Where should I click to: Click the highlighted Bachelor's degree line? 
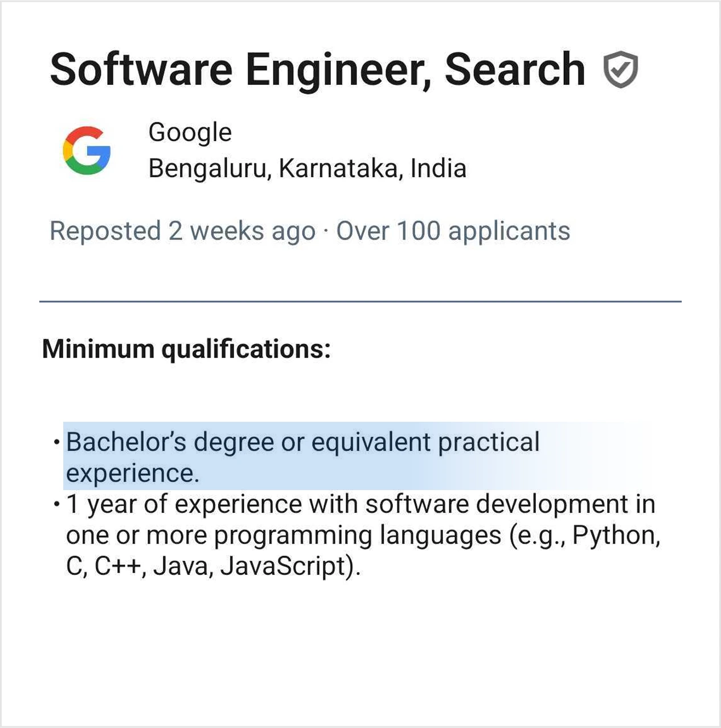[x=302, y=442]
